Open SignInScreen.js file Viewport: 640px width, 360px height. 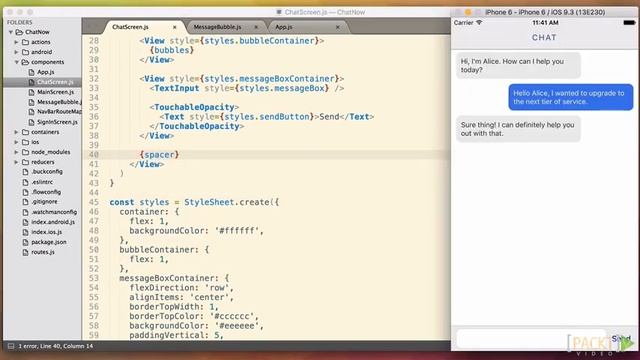[57, 122]
